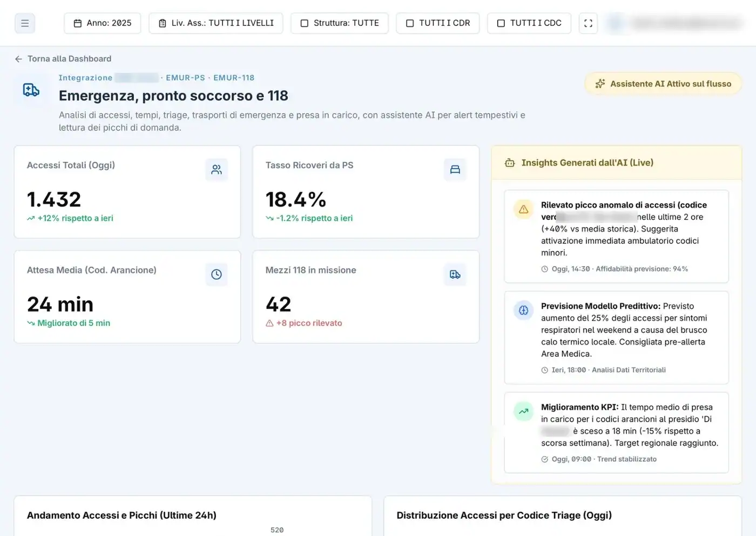The height and width of the screenshot is (536, 756).
Task: Click the 1.432 total accesses value
Action: coord(54,200)
